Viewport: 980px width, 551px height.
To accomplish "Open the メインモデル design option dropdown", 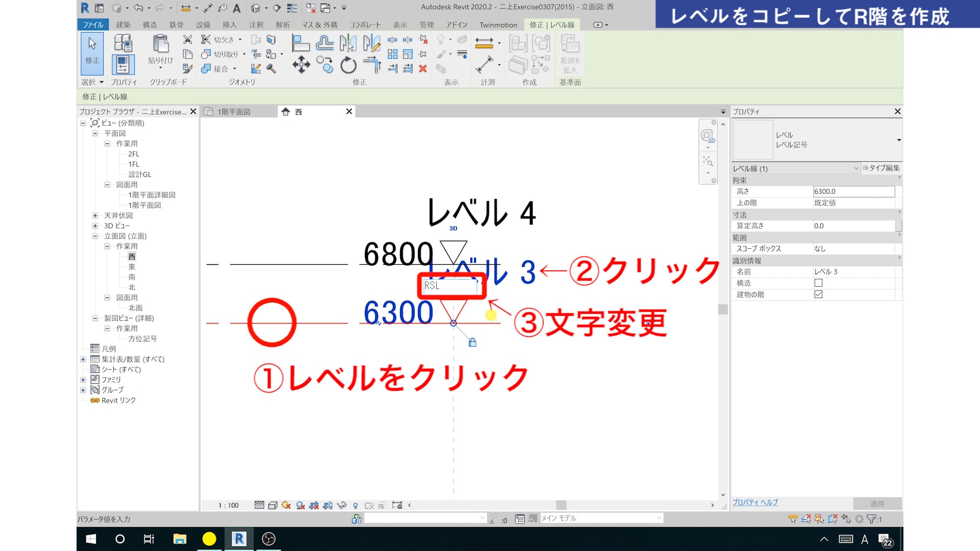I will click(x=658, y=518).
